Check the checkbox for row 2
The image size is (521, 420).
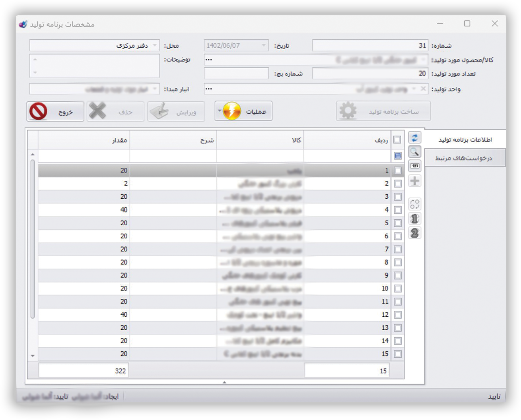click(397, 184)
